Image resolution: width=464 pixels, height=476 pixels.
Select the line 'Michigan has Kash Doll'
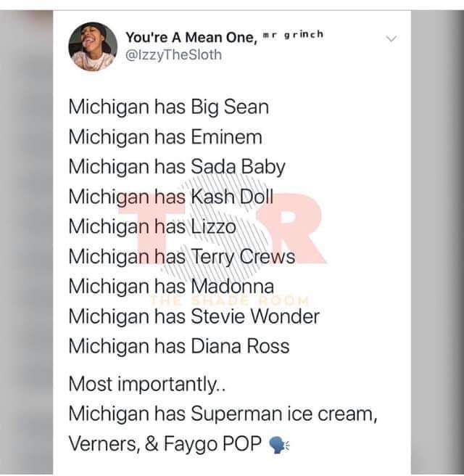tap(171, 197)
